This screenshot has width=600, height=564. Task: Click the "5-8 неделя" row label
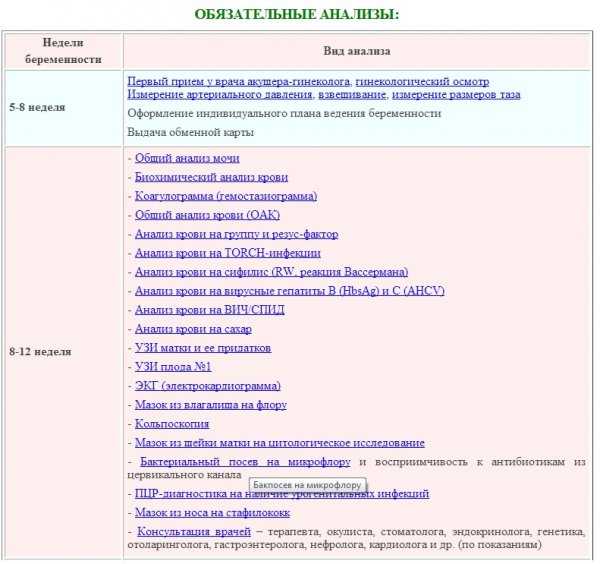(x=37, y=107)
